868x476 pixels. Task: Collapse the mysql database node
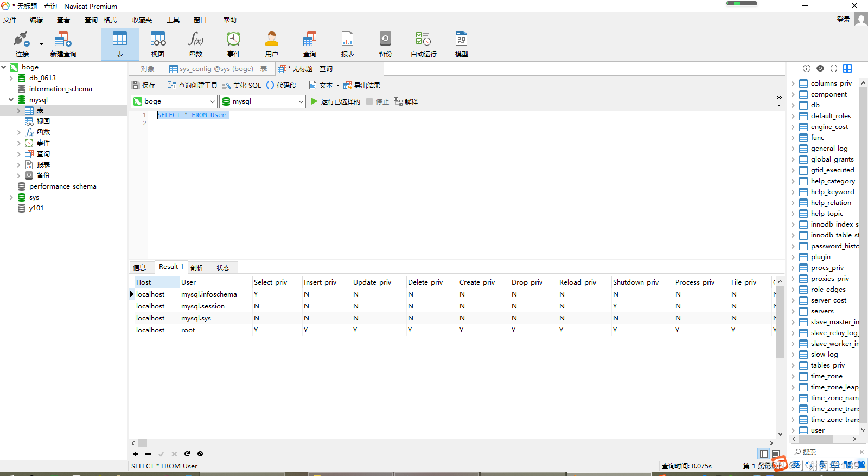(11, 100)
